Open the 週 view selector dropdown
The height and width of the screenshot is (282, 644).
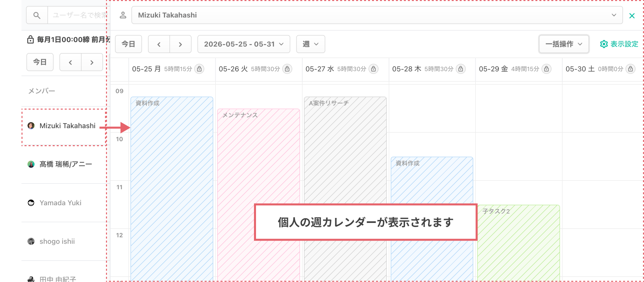tap(311, 44)
